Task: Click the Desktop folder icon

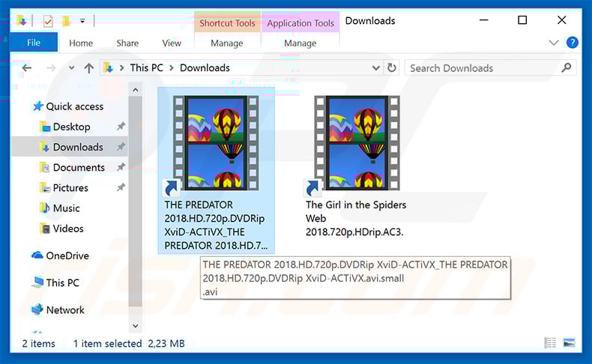Action: tap(44, 127)
